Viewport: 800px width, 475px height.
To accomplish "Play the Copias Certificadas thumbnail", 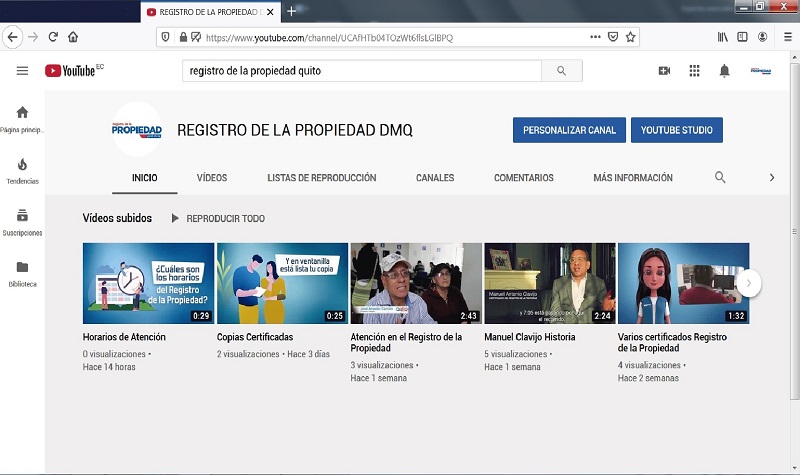I will pyautogui.click(x=282, y=283).
